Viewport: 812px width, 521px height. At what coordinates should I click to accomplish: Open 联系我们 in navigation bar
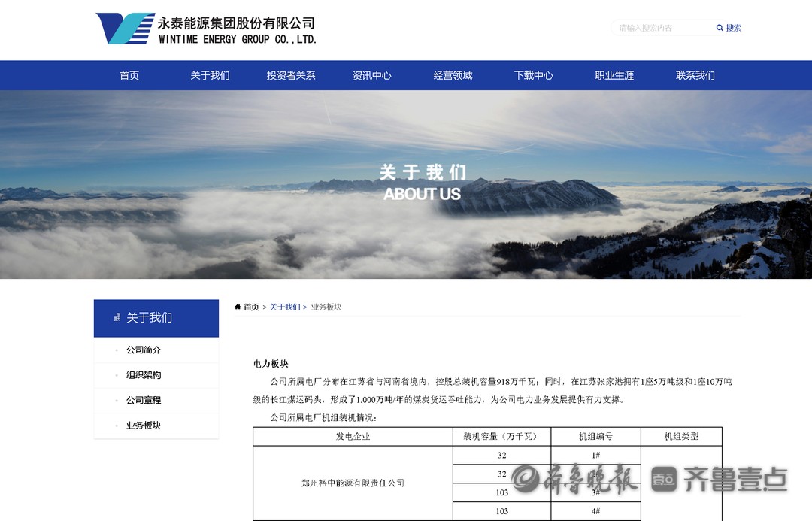tap(695, 75)
